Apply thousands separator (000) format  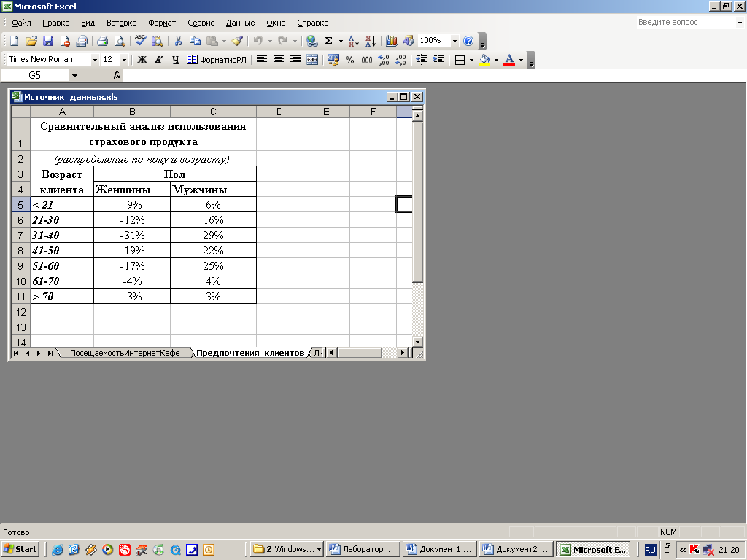pos(367,60)
